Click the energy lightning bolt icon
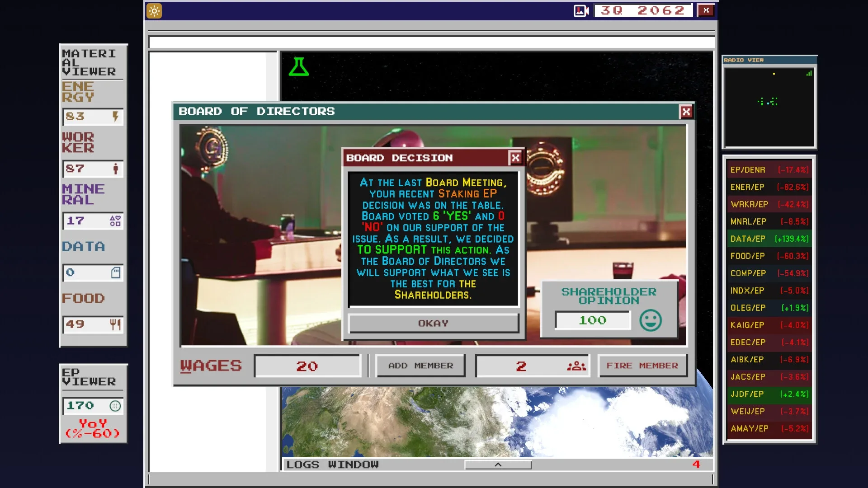 point(115,117)
